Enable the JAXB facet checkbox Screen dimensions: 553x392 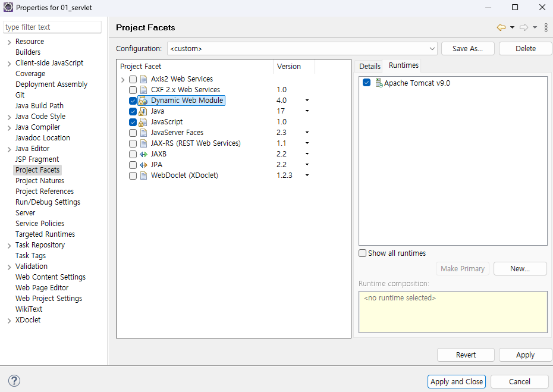pos(133,154)
